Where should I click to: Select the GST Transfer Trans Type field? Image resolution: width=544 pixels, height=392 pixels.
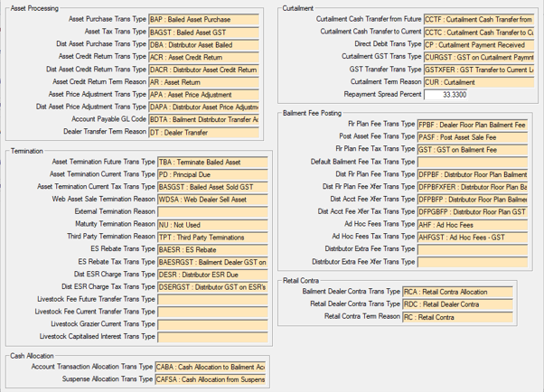479,70
